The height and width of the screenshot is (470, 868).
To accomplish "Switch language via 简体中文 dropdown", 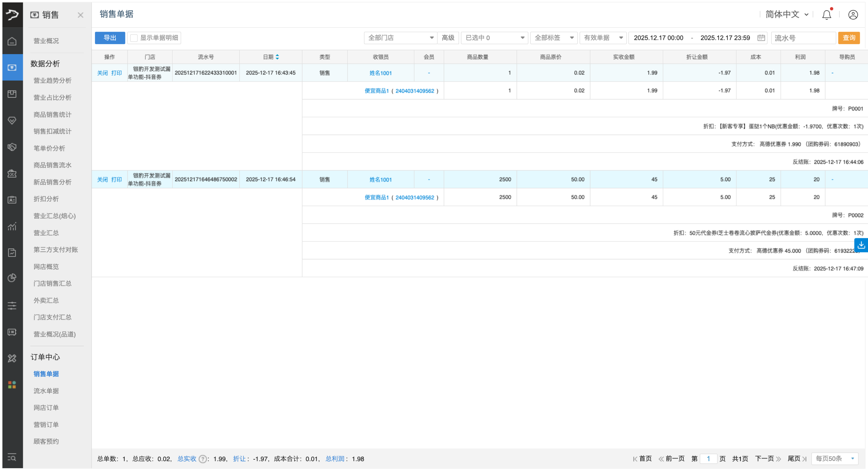I will tap(786, 15).
